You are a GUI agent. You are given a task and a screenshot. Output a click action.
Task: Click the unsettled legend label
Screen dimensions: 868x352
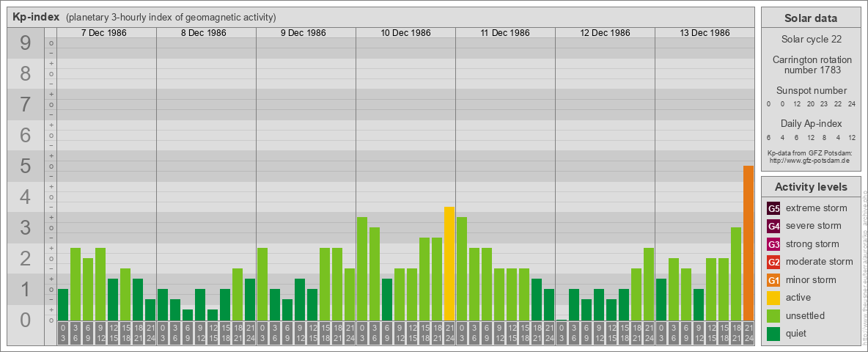tap(806, 315)
